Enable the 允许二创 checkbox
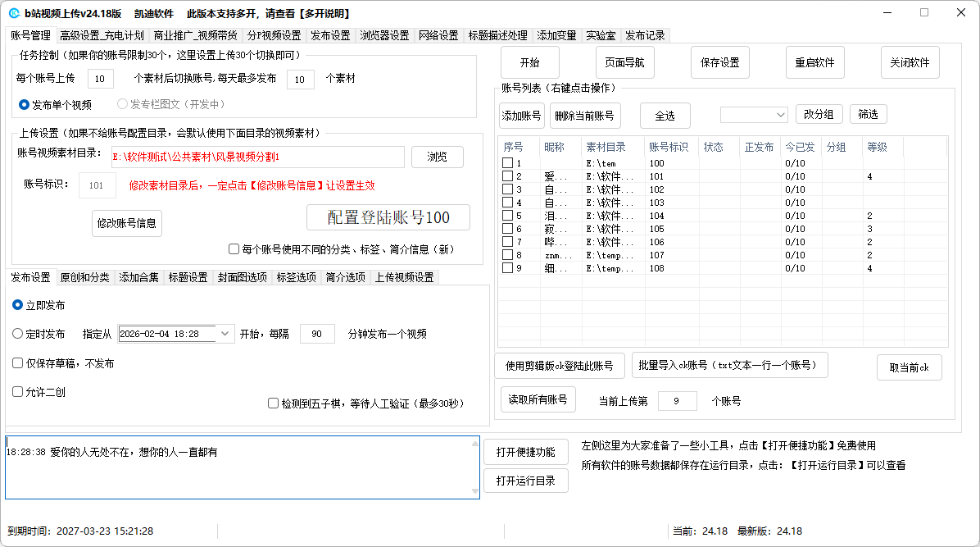Screen dimensions: 980x547 click(x=18, y=392)
